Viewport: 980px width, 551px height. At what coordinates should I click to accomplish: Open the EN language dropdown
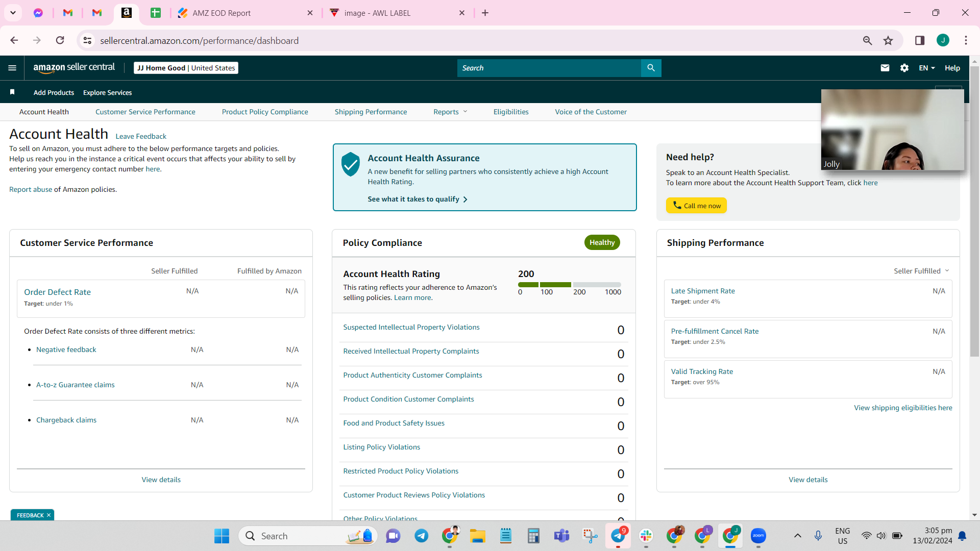coord(927,68)
